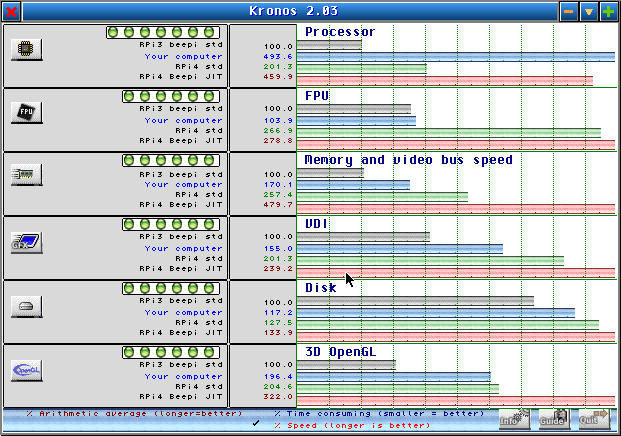621x436 pixels.
Task: Click 'RPi3 beepi std' label in VDI row
Action: coord(181,236)
